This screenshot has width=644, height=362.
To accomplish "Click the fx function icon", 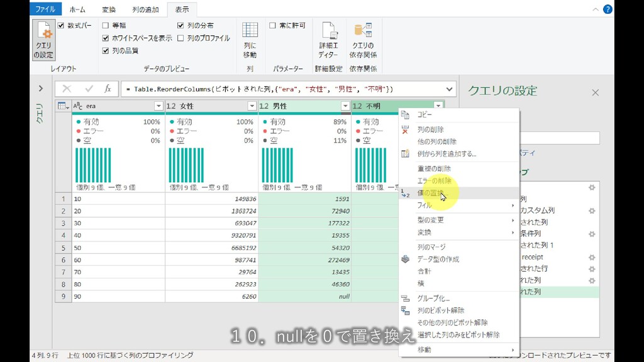I will pyautogui.click(x=108, y=89).
